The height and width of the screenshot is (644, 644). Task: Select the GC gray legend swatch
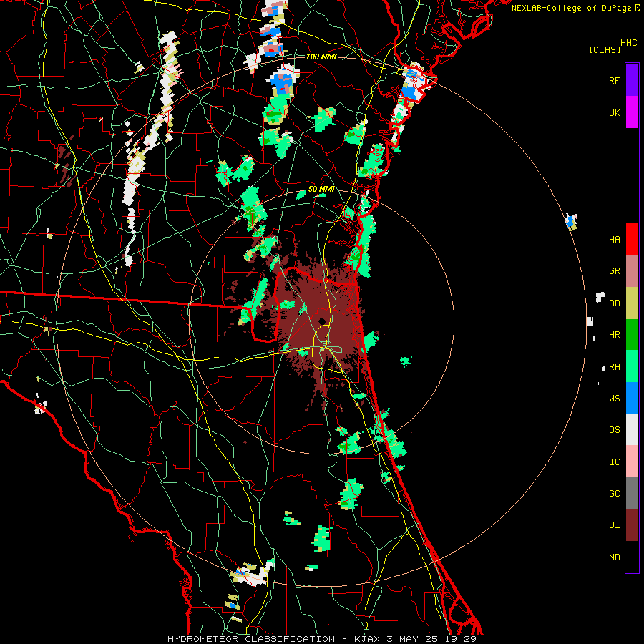[x=632, y=493]
